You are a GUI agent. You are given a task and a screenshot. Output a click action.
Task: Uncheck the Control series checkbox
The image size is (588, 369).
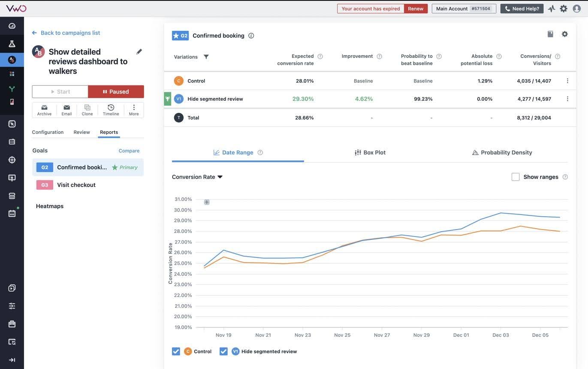(176, 351)
